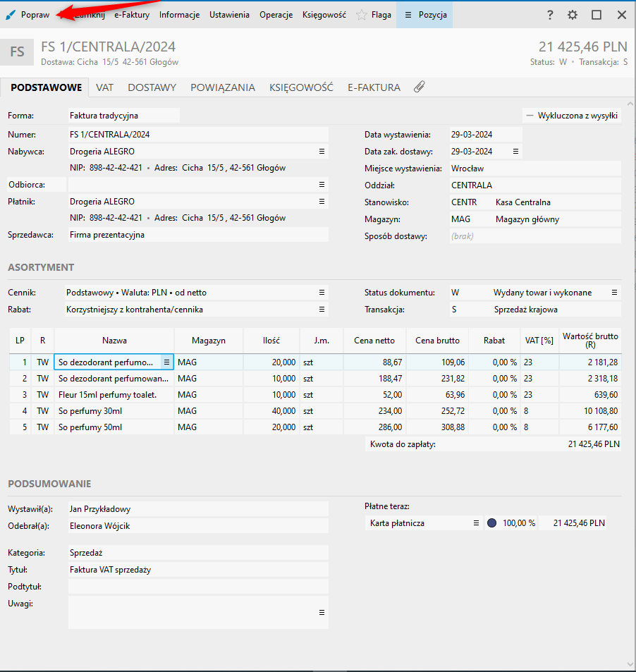
Task: Switch to the DOSTAWY tab
Action: click(x=152, y=87)
